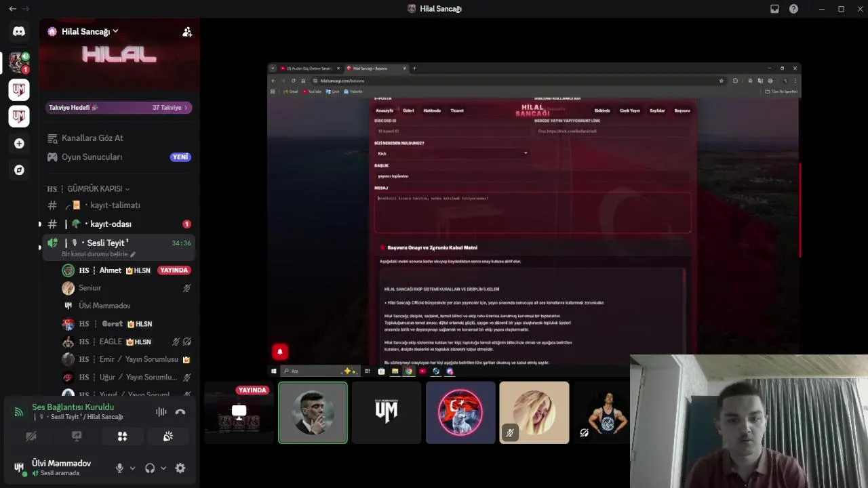
Task: Click the Takviye Hedefi progress bar
Action: tap(119, 108)
